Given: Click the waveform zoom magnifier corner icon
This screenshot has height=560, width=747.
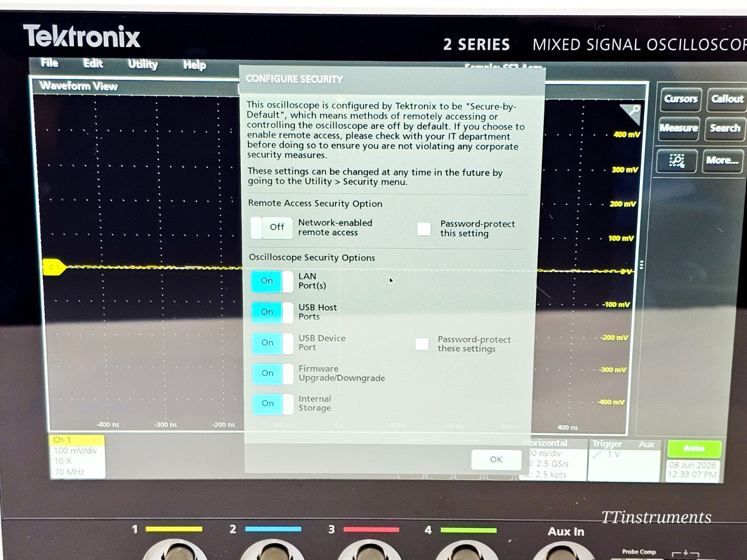Looking at the screenshot, I should coord(632,113).
